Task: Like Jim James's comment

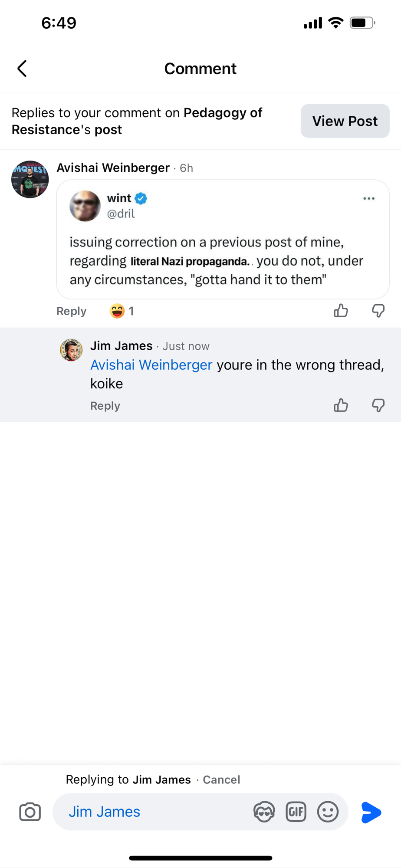Action: (341, 405)
